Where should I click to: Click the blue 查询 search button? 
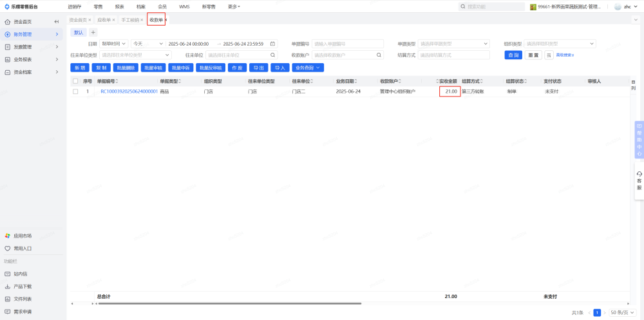tap(513, 55)
